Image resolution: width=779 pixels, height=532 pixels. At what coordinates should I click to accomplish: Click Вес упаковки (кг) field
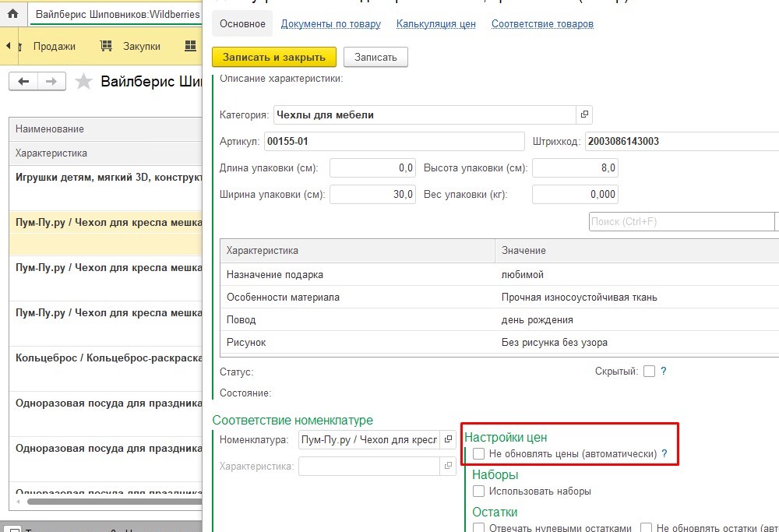point(576,194)
